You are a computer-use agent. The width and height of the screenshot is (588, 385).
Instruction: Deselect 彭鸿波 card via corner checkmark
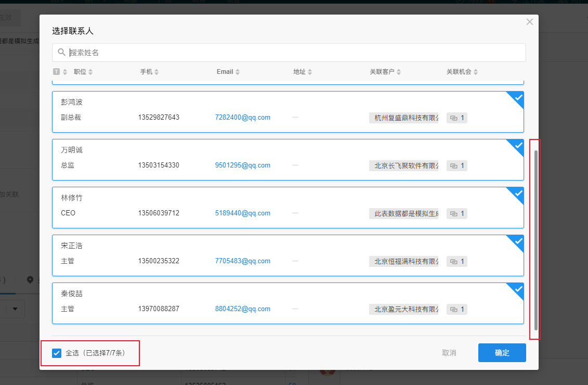(518, 98)
